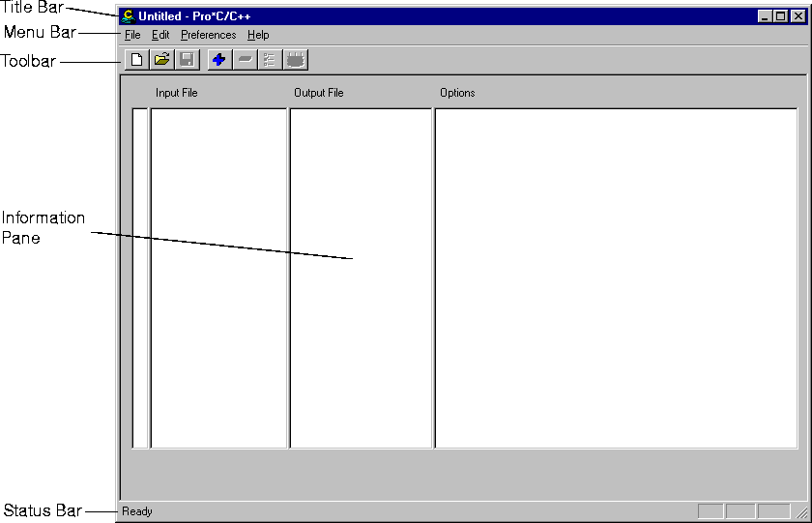Image resolution: width=812 pixels, height=523 pixels.
Task: Open the Preferences menu
Action: (208, 35)
